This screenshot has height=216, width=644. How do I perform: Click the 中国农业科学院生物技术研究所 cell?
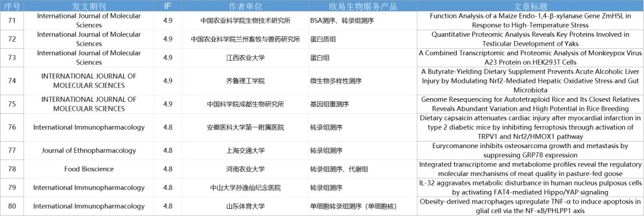pyautogui.click(x=246, y=20)
